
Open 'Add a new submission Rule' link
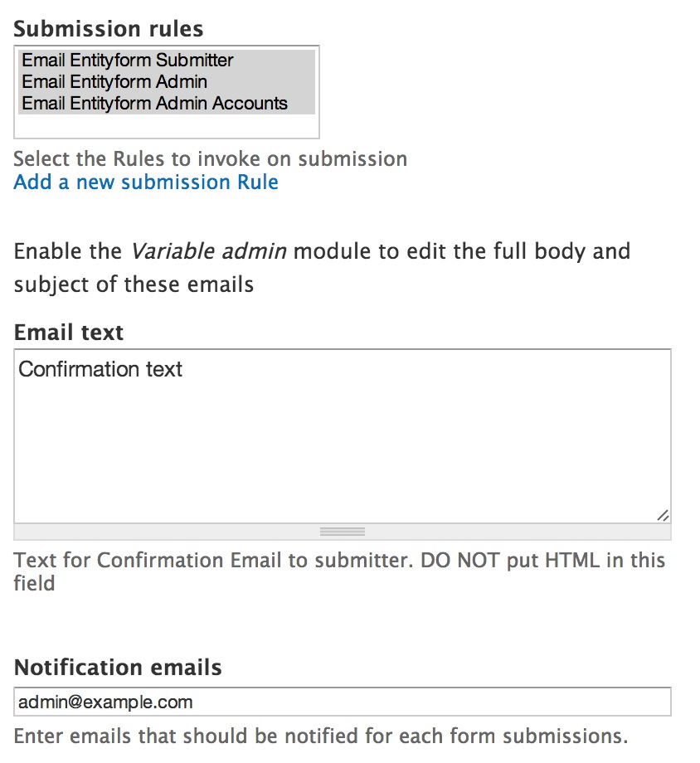[x=145, y=182]
